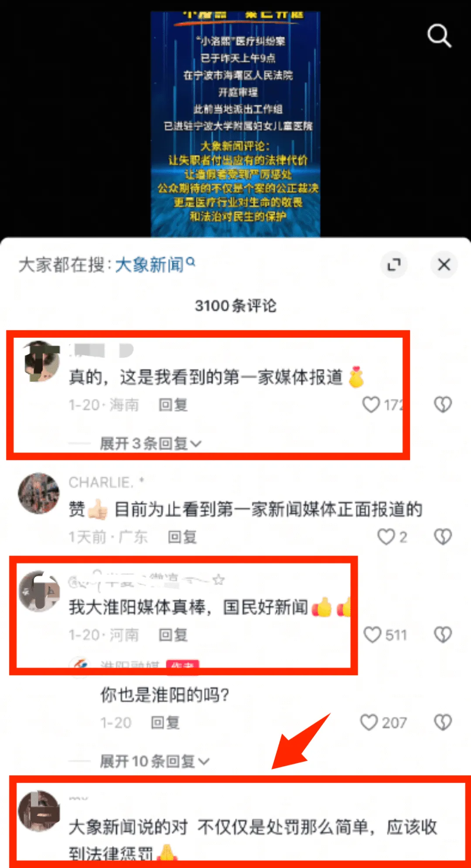Like CHARLIE's comment
This screenshot has height=868, width=471.
coord(386,537)
